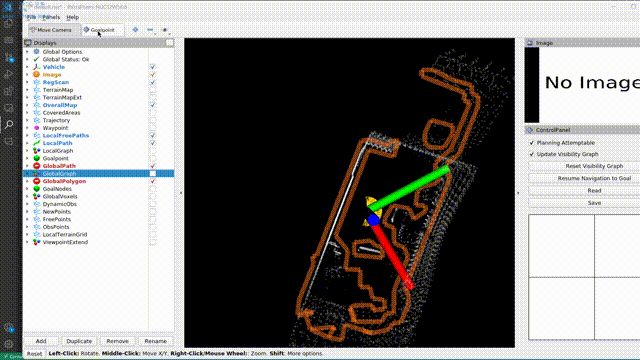Image resolution: width=640 pixels, height=360 pixels.
Task: Click the OverallMap point cloud icon
Action: [36, 105]
